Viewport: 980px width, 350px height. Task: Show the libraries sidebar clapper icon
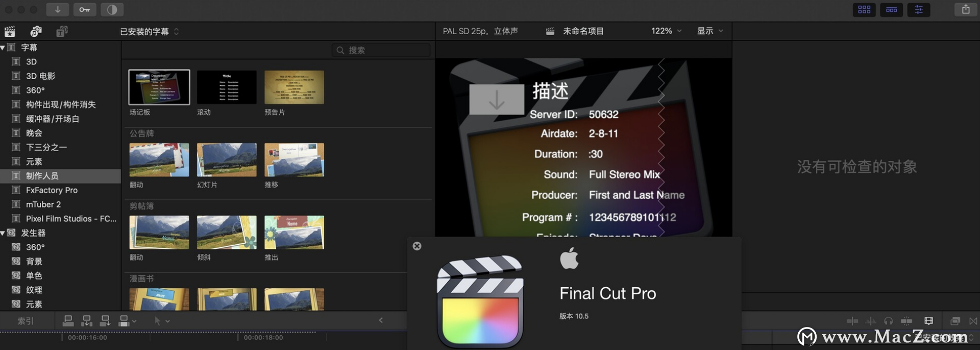[10, 32]
